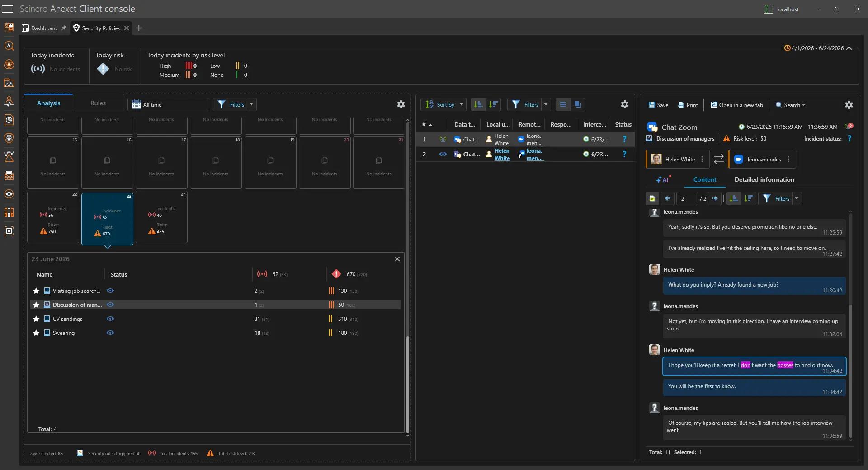
Task: Open the shield sidebar icon
Action: pos(9,138)
